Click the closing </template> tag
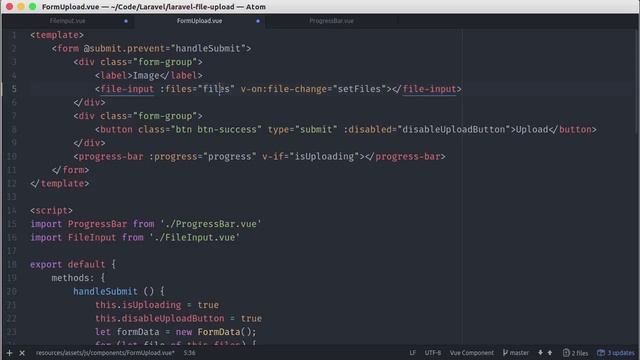This screenshot has width=640, height=360. tap(60, 183)
